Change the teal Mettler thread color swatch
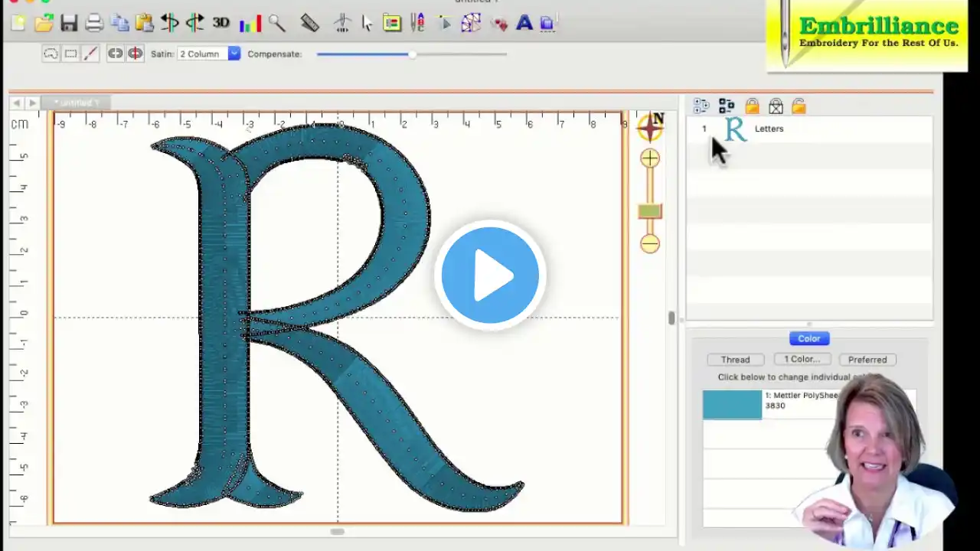The width and height of the screenshot is (980, 551). click(x=733, y=405)
